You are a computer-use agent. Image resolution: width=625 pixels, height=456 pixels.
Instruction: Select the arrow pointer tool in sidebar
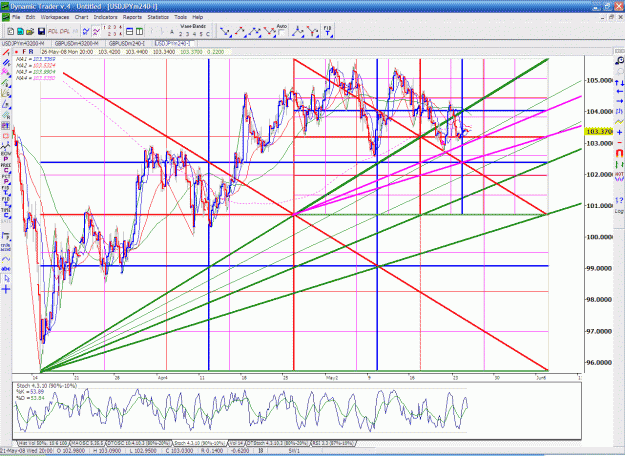[6, 279]
